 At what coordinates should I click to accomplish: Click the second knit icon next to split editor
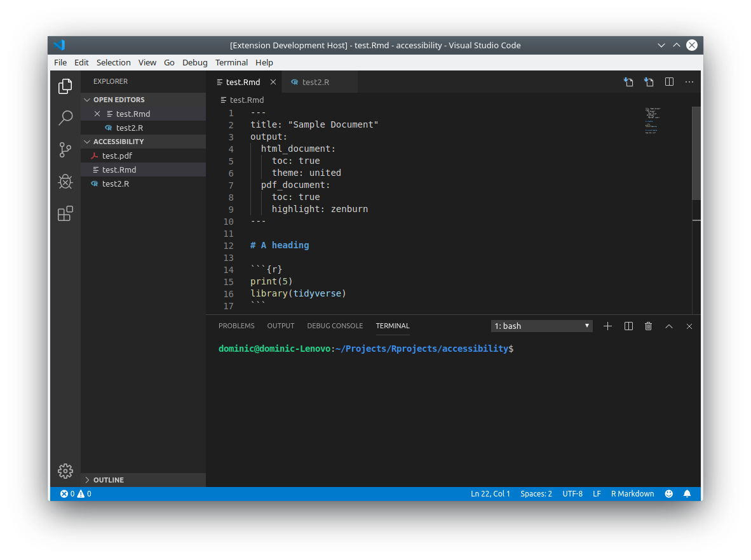point(649,82)
